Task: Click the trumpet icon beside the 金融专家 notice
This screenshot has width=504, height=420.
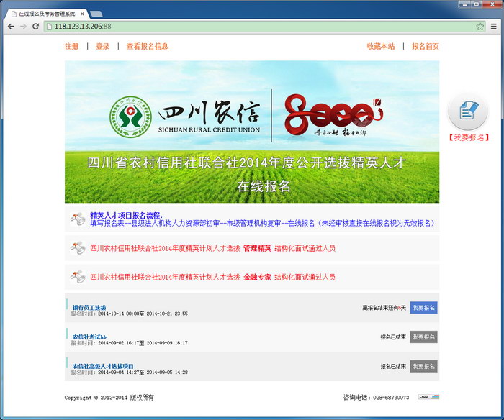Action: (x=78, y=277)
